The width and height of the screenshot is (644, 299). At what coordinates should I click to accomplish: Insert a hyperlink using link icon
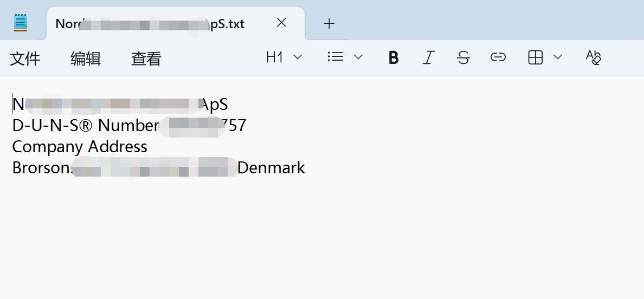[498, 57]
